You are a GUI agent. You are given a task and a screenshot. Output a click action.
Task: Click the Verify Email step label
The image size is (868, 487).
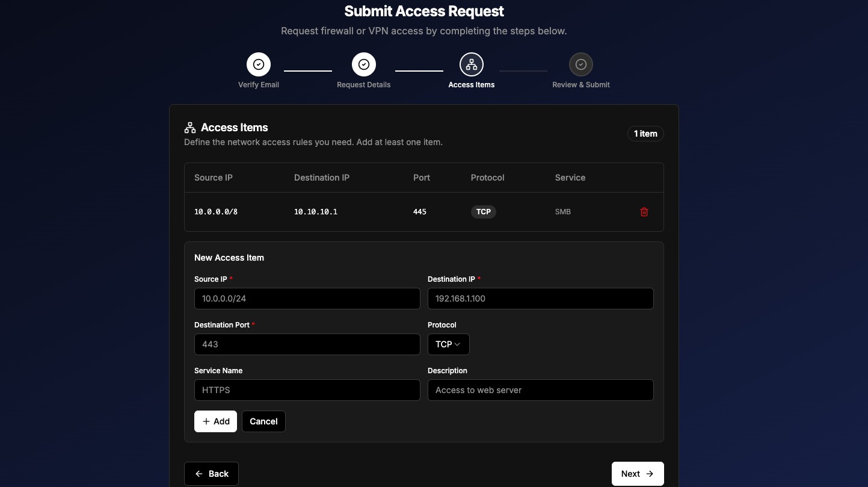259,85
